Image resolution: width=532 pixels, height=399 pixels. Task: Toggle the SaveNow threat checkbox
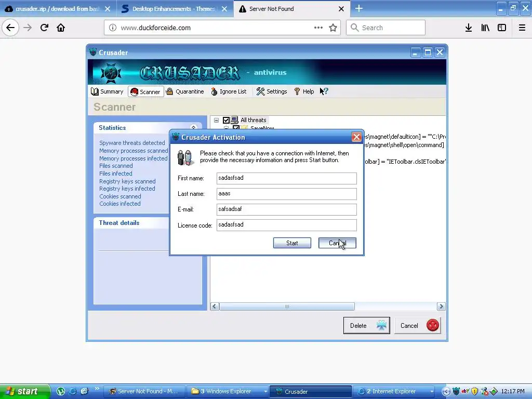236,128
